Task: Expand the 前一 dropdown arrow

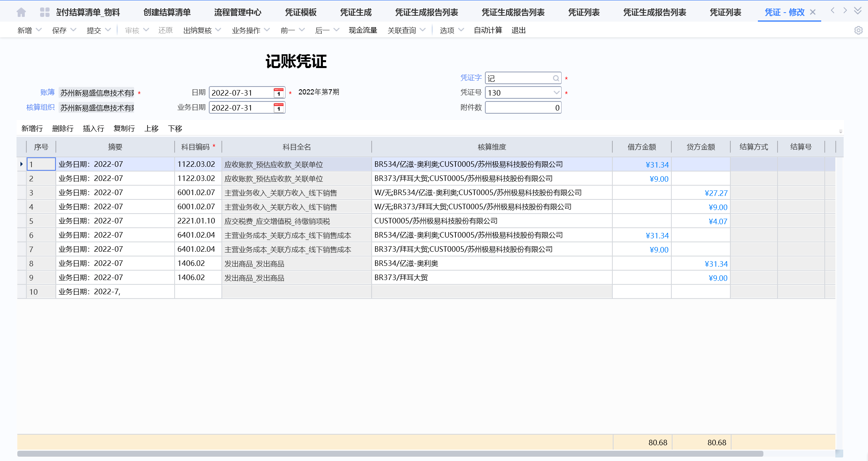Action: (302, 30)
